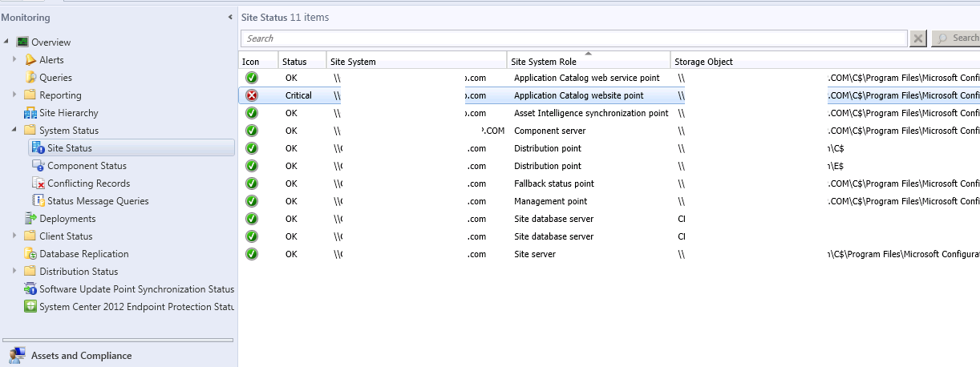Click the Conflicting Records icon
This screenshot has height=367, width=980.
[38, 183]
